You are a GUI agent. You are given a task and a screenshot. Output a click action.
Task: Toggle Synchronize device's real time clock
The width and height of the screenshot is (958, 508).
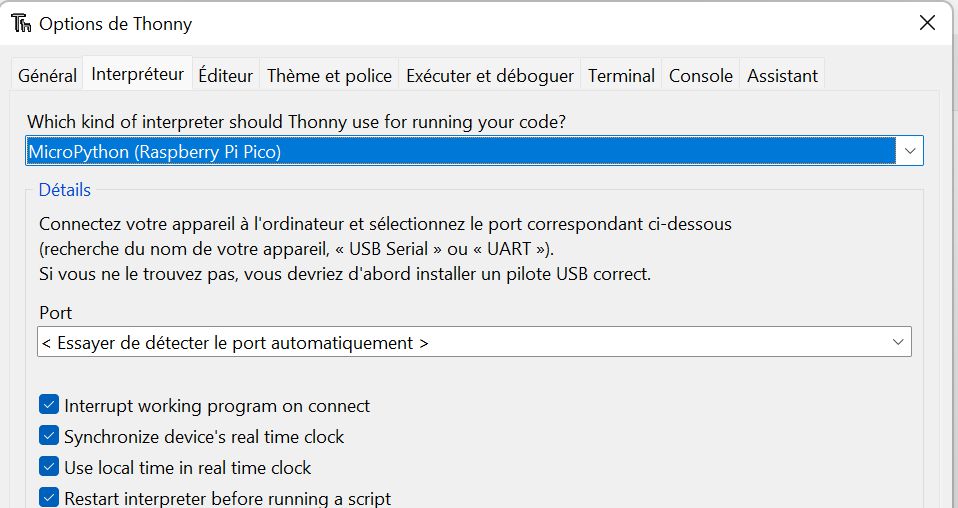(x=49, y=436)
